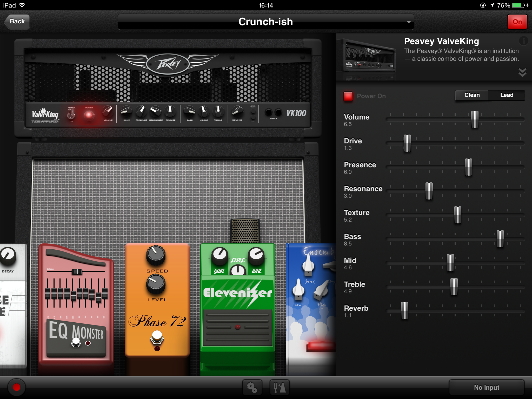Screen dimensions: 532x399
Task: Click the amp Presence knob on the head
Action: coord(141,112)
